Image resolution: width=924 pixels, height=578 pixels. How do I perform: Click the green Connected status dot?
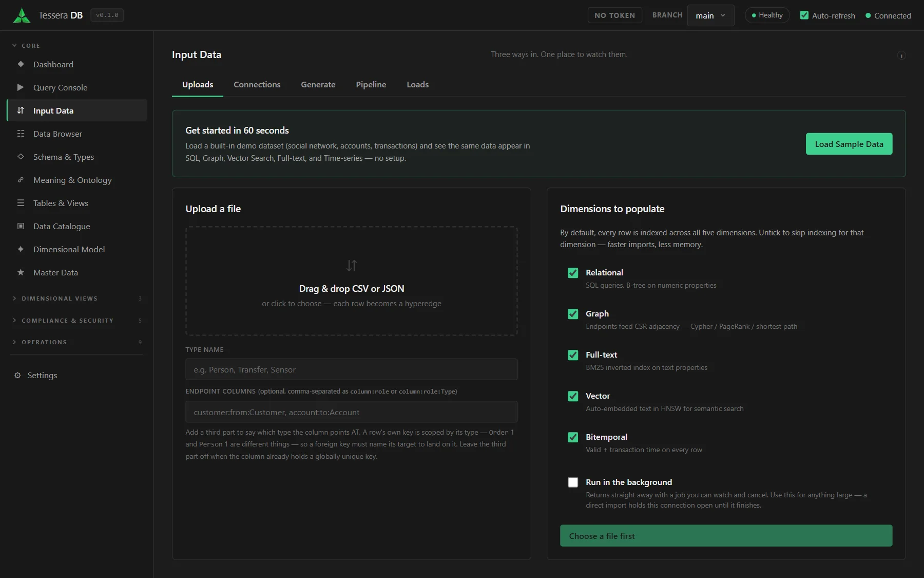coord(868,15)
